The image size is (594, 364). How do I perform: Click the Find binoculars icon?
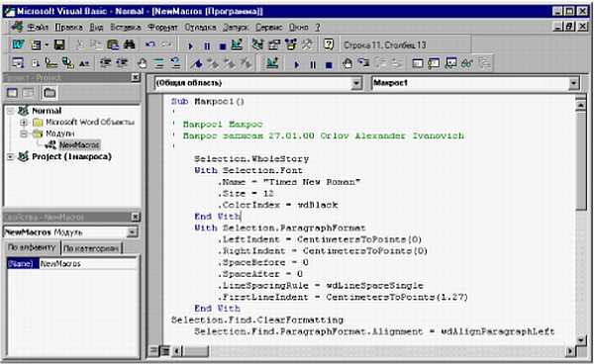click(x=129, y=45)
